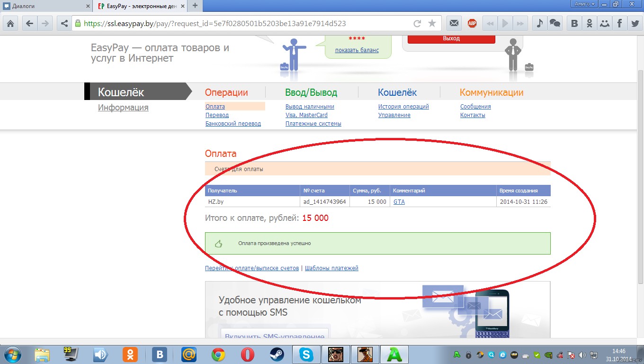The height and width of the screenshot is (364, 644).
Task: Go to the browser home page icon
Action: coord(10,23)
